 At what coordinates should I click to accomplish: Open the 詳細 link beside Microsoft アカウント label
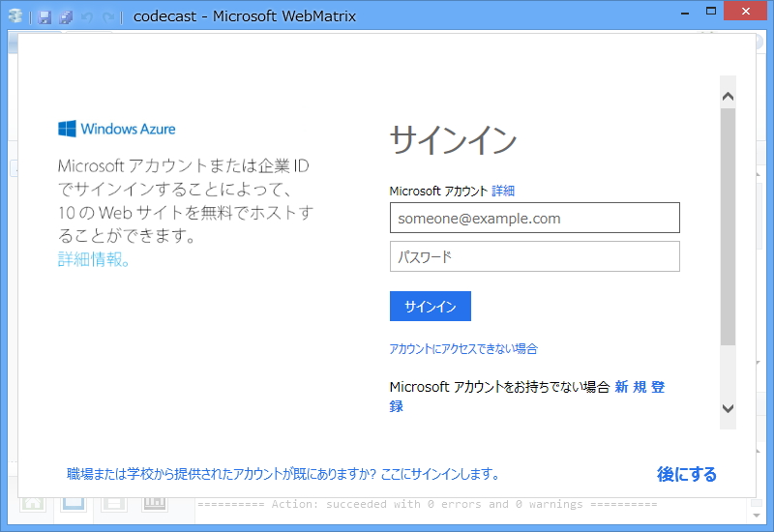[x=503, y=191]
